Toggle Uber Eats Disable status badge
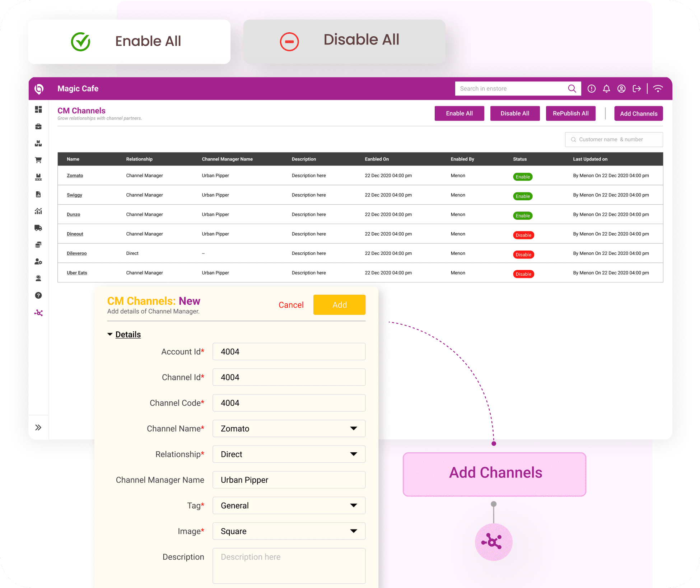Screen dimensions: 700x588 [x=523, y=274]
